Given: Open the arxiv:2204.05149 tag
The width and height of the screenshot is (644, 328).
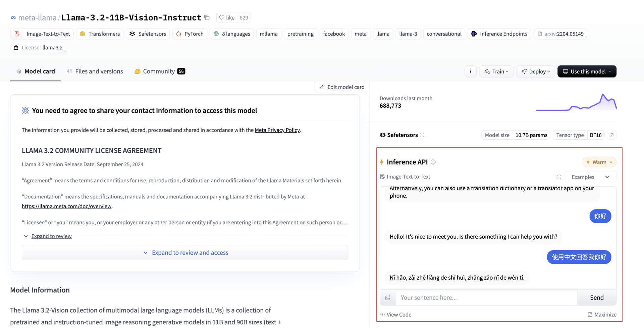Looking at the screenshot, I should 560,34.
